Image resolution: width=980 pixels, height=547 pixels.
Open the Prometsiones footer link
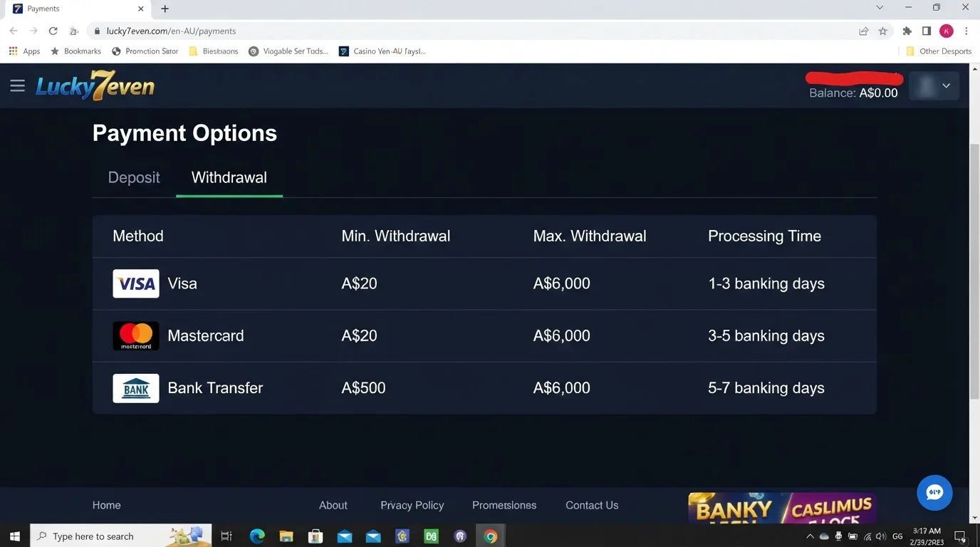tap(504, 505)
